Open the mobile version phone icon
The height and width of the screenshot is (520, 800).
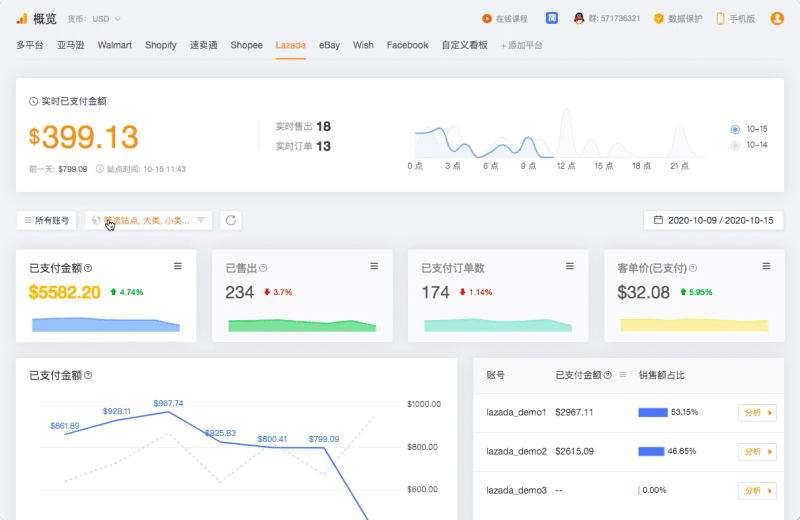tap(720, 18)
